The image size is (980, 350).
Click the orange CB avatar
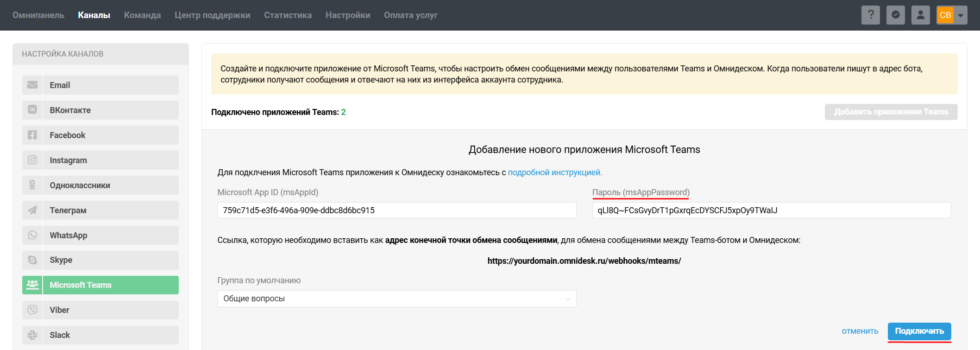945,15
